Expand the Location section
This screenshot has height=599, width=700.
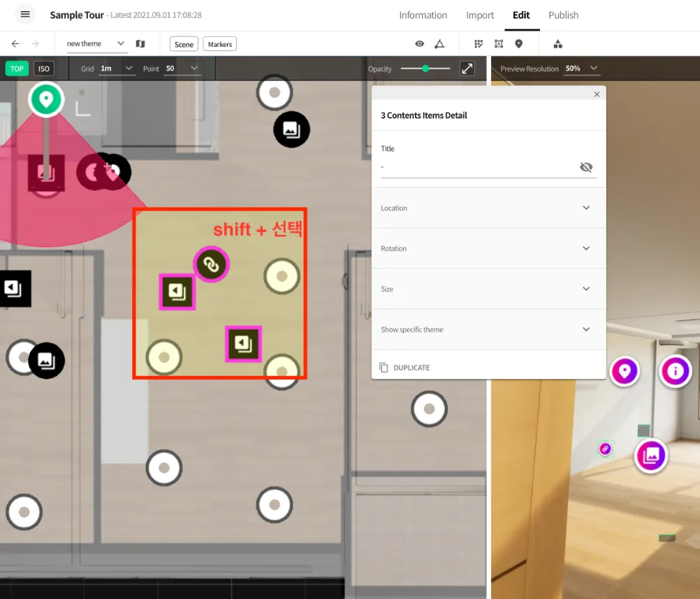click(x=488, y=208)
